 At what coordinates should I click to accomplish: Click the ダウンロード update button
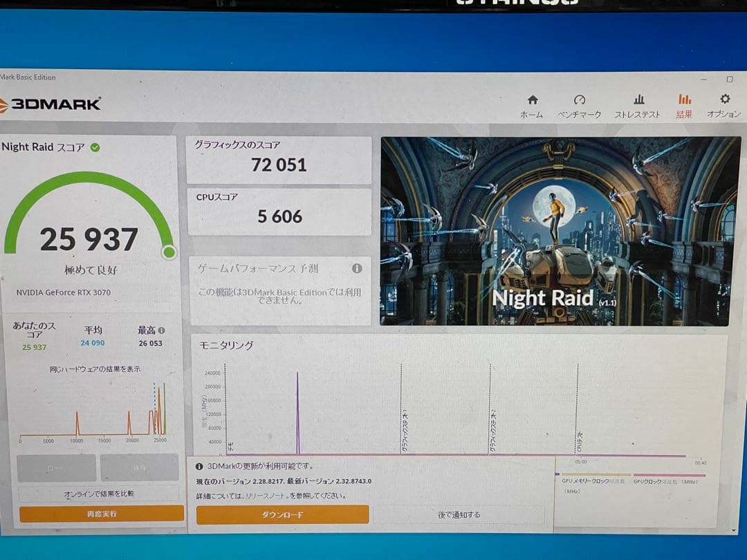click(282, 514)
